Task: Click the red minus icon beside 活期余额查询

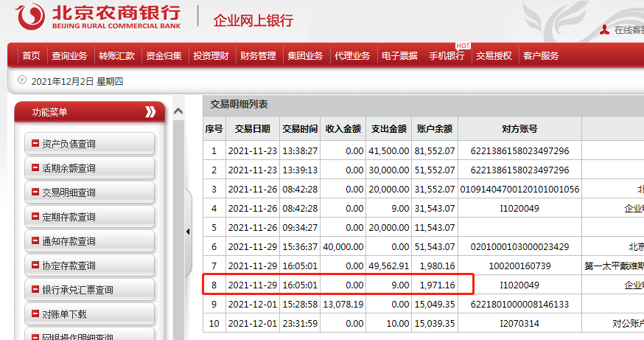Action: [x=35, y=167]
